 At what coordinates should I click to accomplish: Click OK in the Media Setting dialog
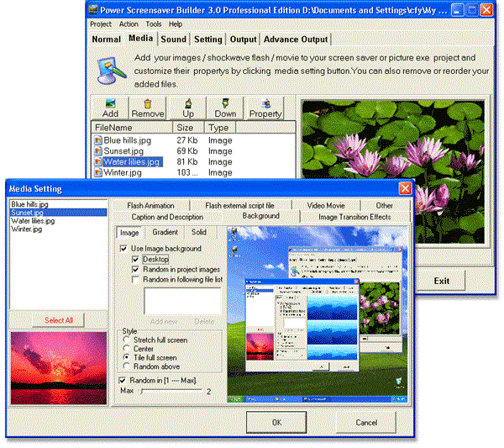[276, 422]
